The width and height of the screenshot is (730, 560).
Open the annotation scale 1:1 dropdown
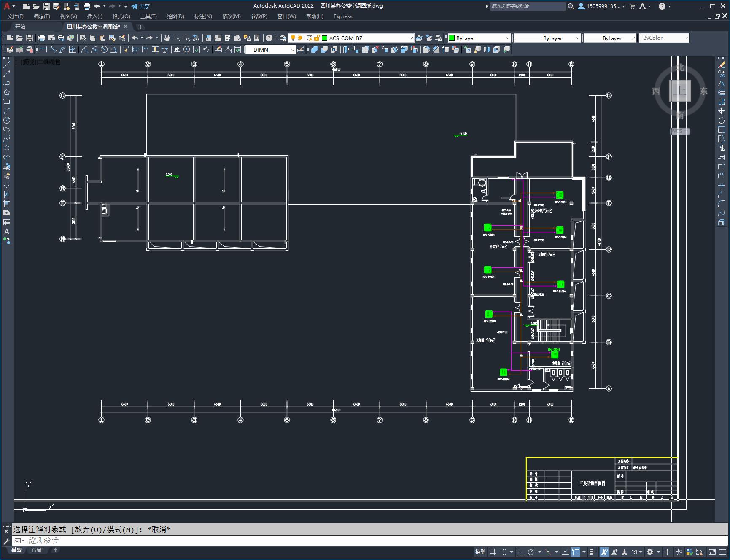tap(637, 552)
